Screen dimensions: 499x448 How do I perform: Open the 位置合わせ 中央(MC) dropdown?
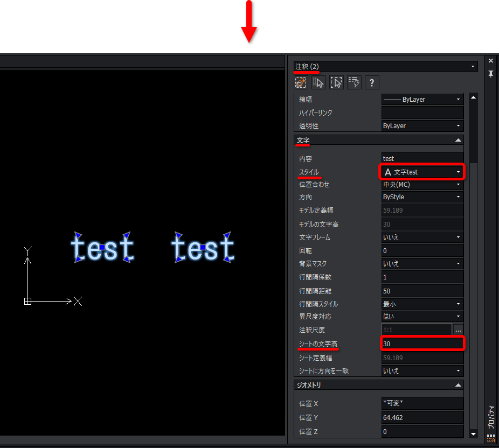pyautogui.click(x=422, y=184)
